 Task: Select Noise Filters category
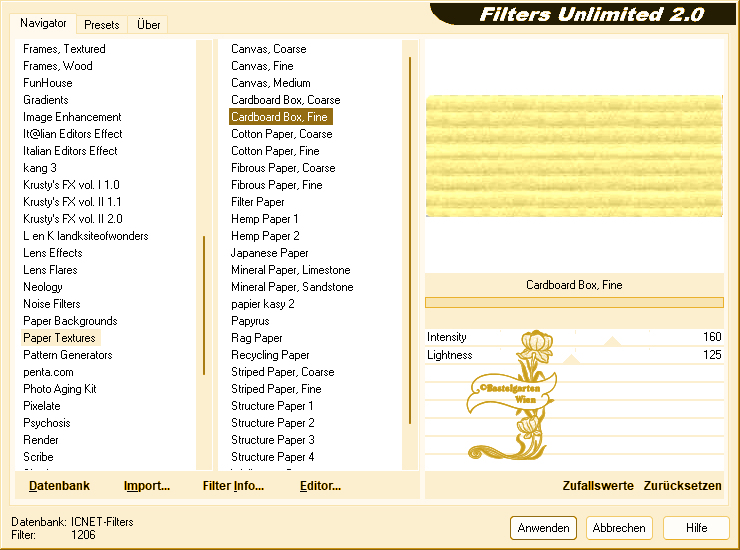click(52, 304)
